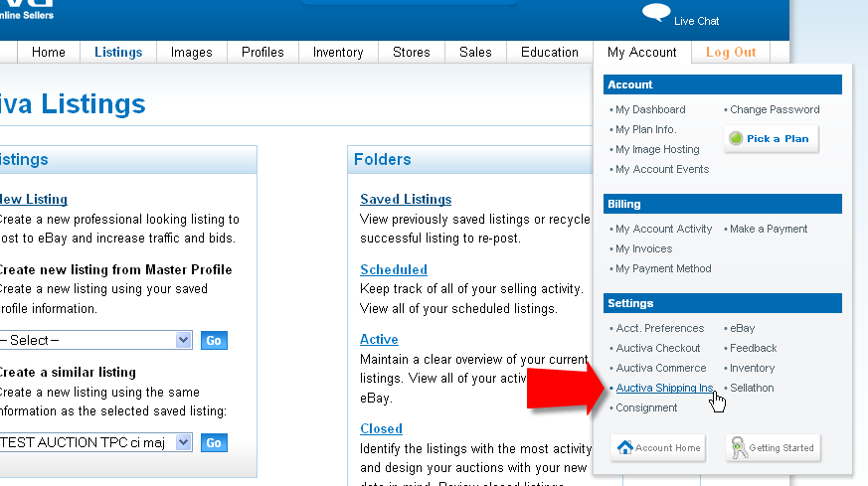Image resolution: width=868 pixels, height=486 pixels.
Task: Open Feedback settings link
Action: coord(753,348)
